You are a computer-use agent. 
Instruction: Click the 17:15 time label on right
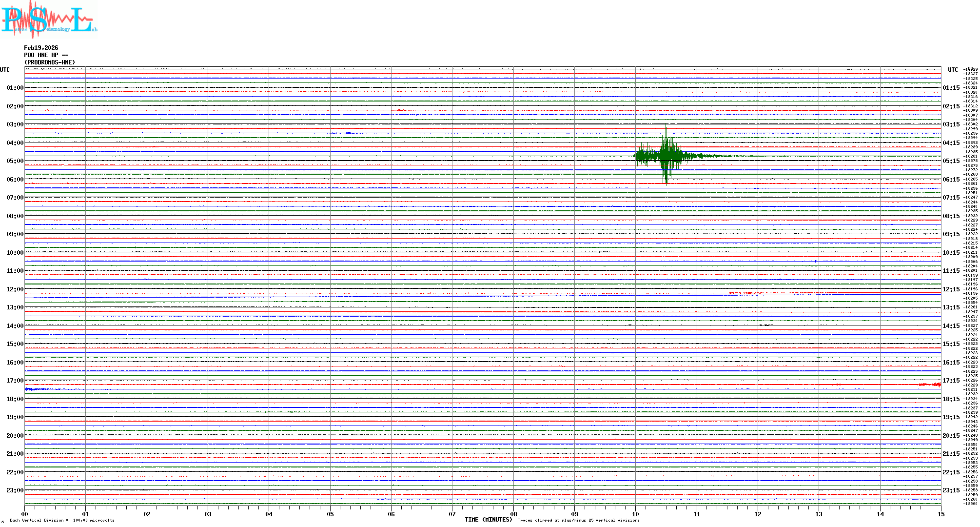[x=951, y=381]
